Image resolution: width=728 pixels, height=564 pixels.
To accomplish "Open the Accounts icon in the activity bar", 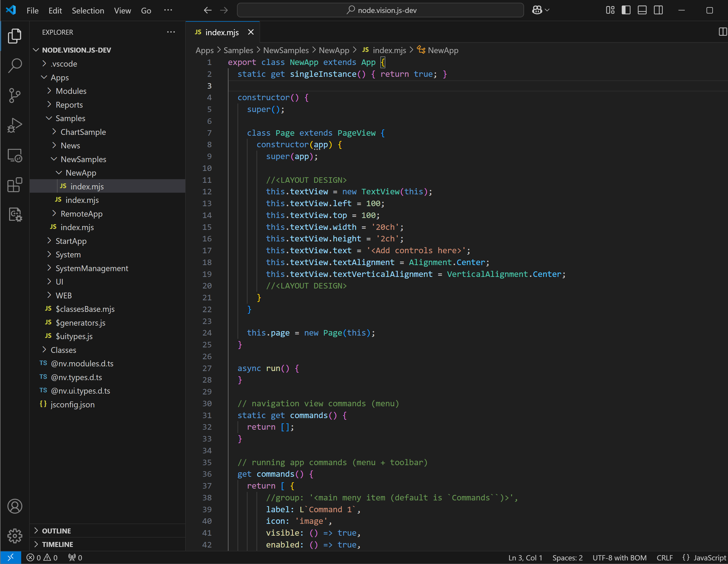I will pyautogui.click(x=15, y=506).
